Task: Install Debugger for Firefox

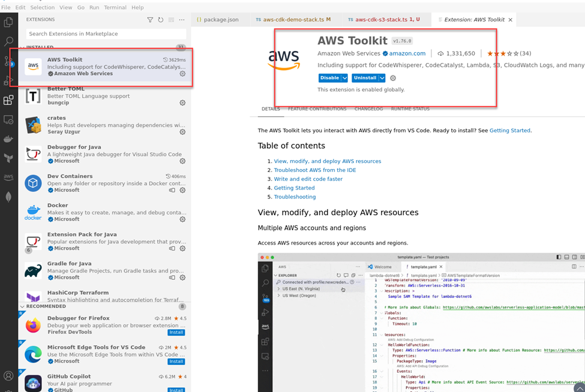Action: [176, 333]
